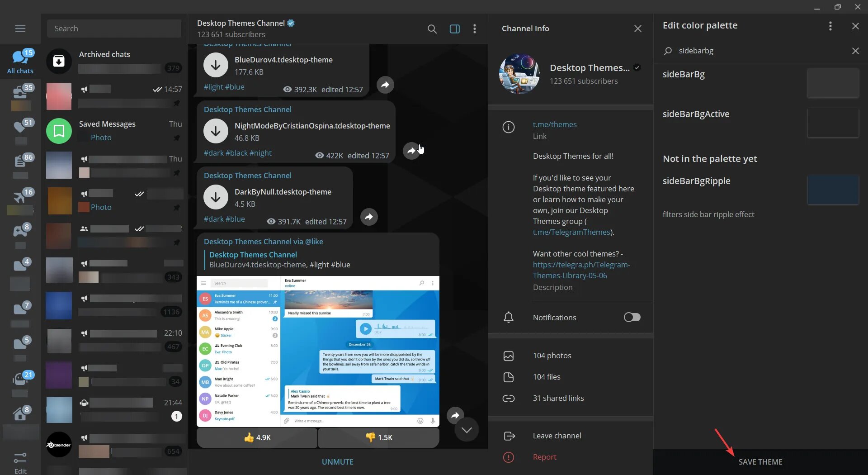Search in Desktop Themes Channel
Screen dimensions: 868x475
pos(432,29)
